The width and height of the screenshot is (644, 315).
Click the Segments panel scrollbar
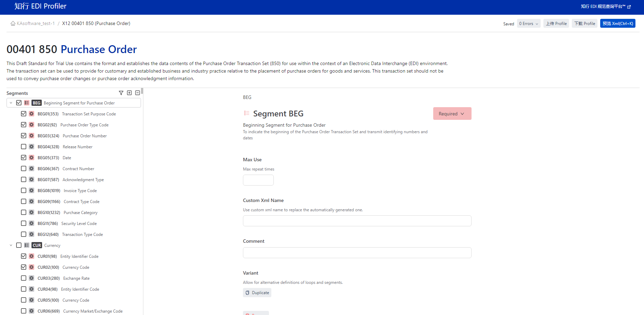(x=142, y=91)
